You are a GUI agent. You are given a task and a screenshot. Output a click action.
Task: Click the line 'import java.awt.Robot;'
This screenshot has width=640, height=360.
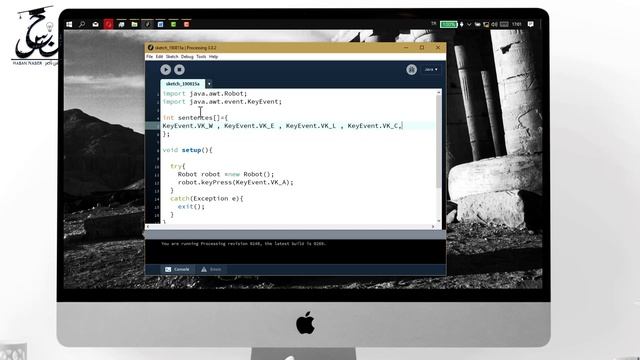pos(204,93)
